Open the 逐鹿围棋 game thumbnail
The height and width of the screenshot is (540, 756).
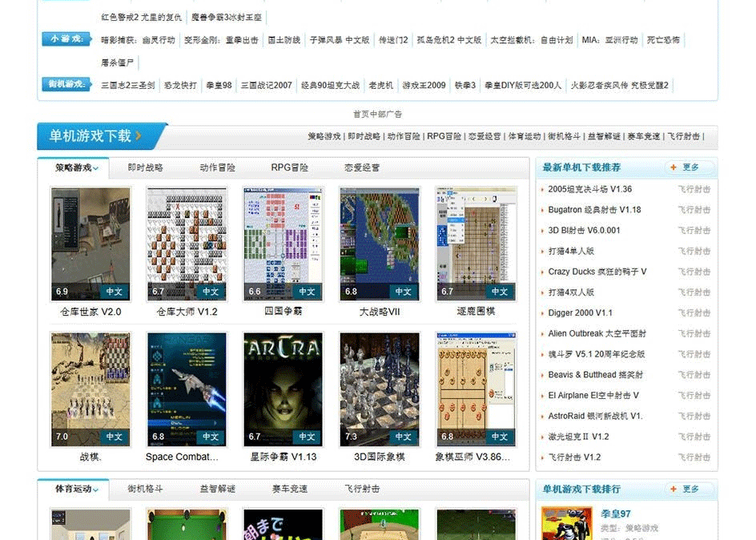point(476,244)
